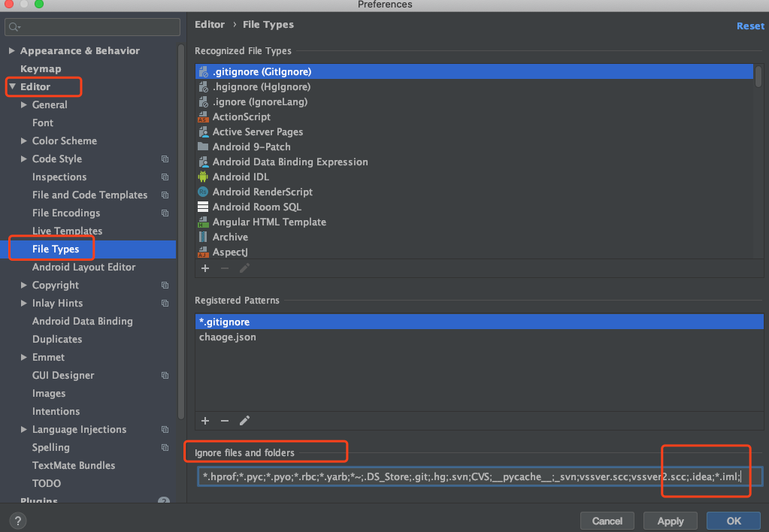
Task: Click the Reset link
Action: [x=750, y=26]
